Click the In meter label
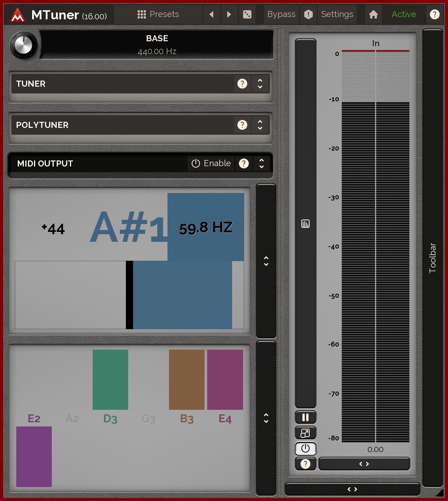The width and height of the screenshot is (448, 501). [375, 44]
